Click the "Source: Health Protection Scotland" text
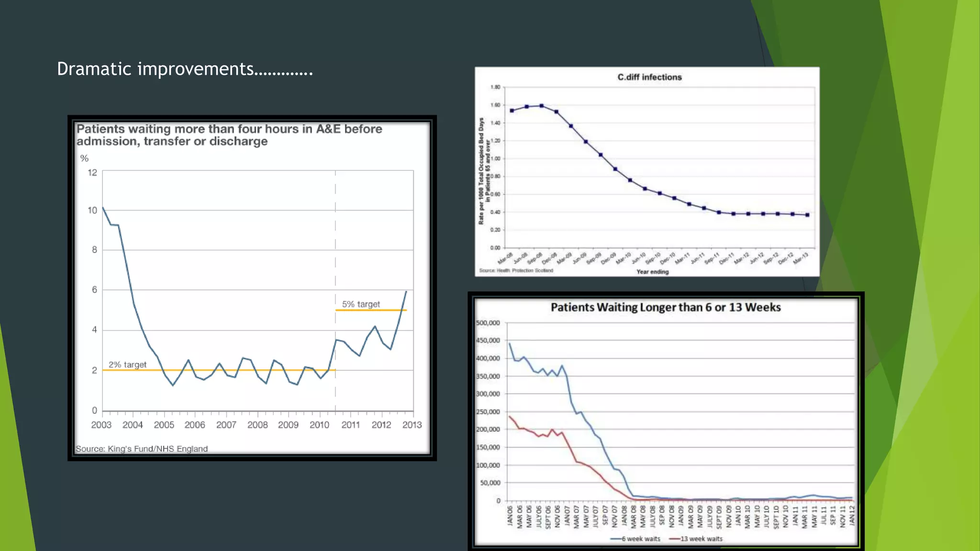Screen dimensions: 980x551 [516, 270]
